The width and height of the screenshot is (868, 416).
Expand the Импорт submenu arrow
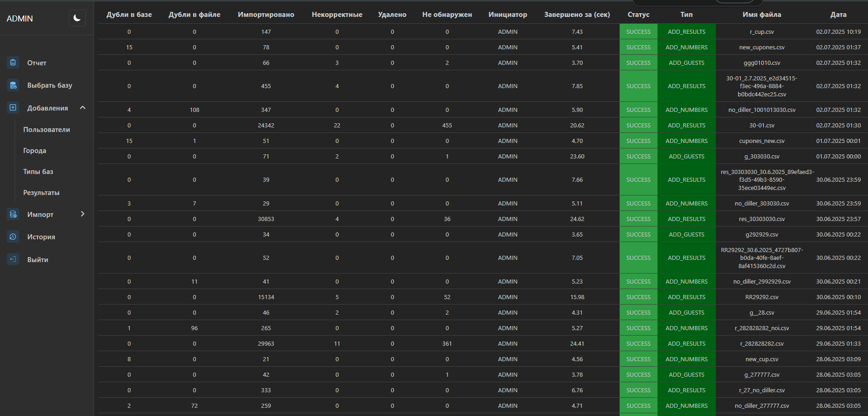point(83,214)
